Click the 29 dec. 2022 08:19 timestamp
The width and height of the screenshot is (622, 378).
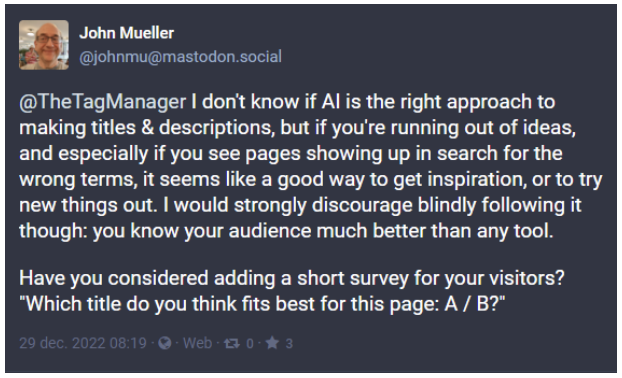(x=83, y=343)
